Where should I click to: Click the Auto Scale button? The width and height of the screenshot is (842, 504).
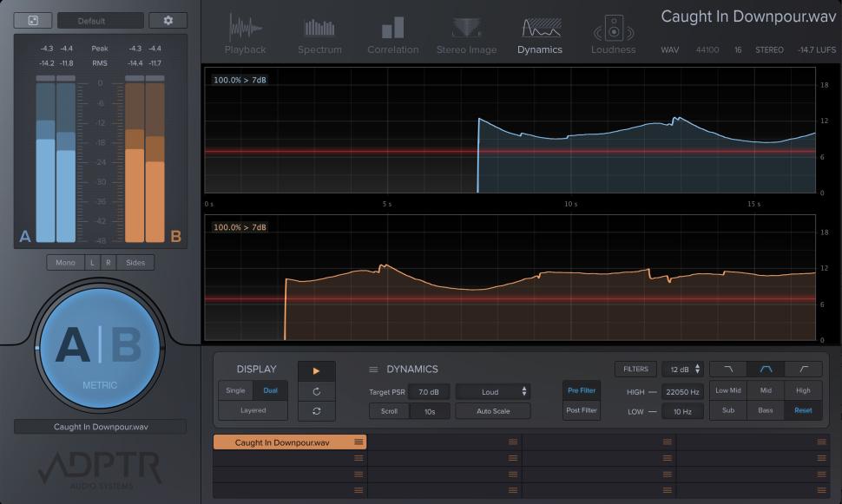493,411
